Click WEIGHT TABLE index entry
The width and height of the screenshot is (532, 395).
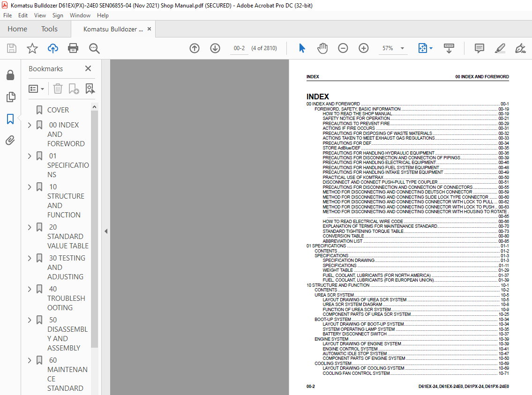pos(337,270)
